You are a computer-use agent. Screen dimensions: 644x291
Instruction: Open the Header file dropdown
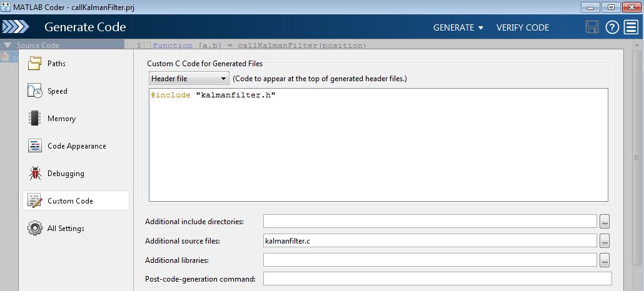(189, 79)
